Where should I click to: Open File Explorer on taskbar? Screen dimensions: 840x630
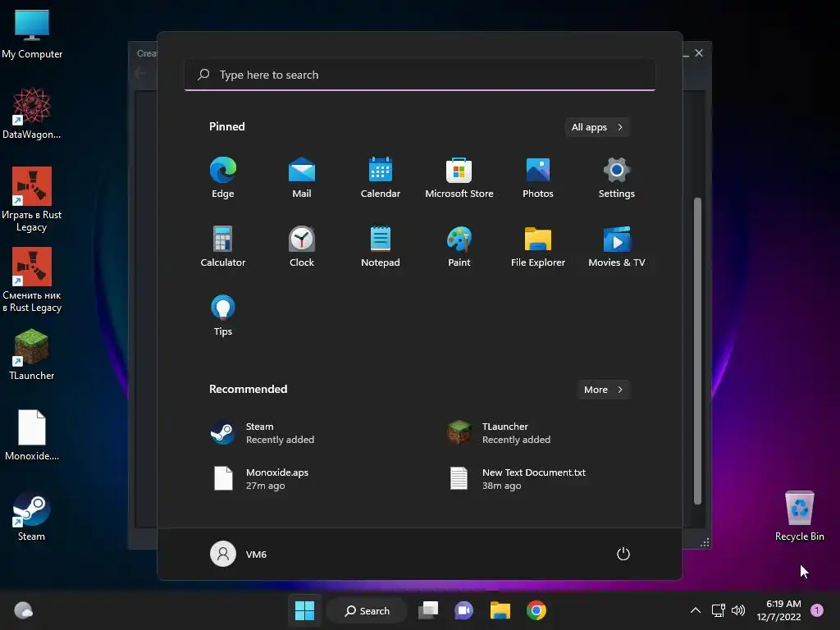point(500,610)
